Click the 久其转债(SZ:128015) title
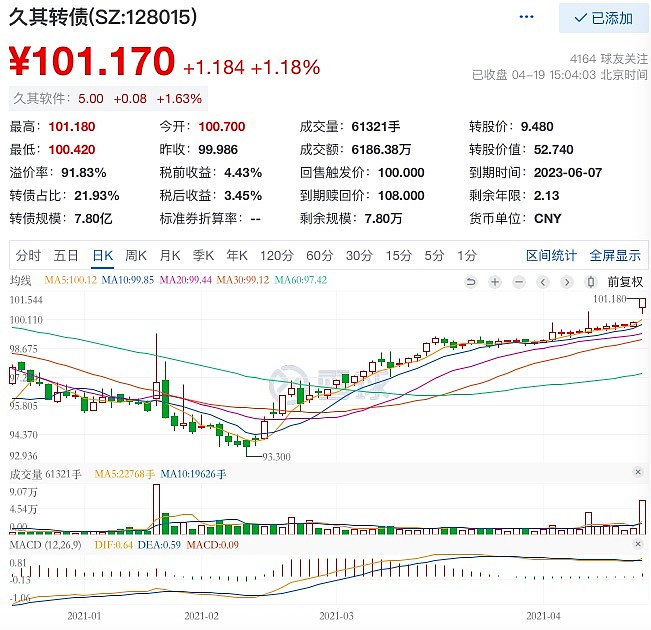 [103, 17]
